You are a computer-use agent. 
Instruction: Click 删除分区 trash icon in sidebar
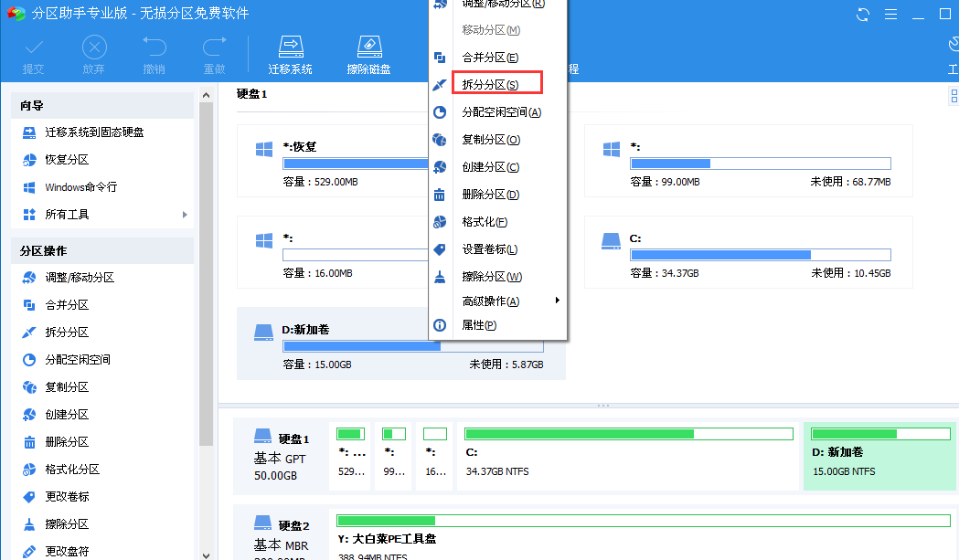[x=29, y=442]
